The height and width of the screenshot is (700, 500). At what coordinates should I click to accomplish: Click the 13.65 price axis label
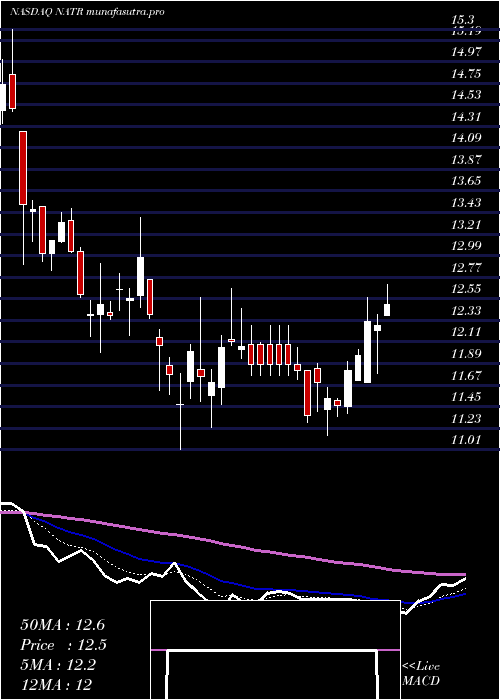point(466,181)
